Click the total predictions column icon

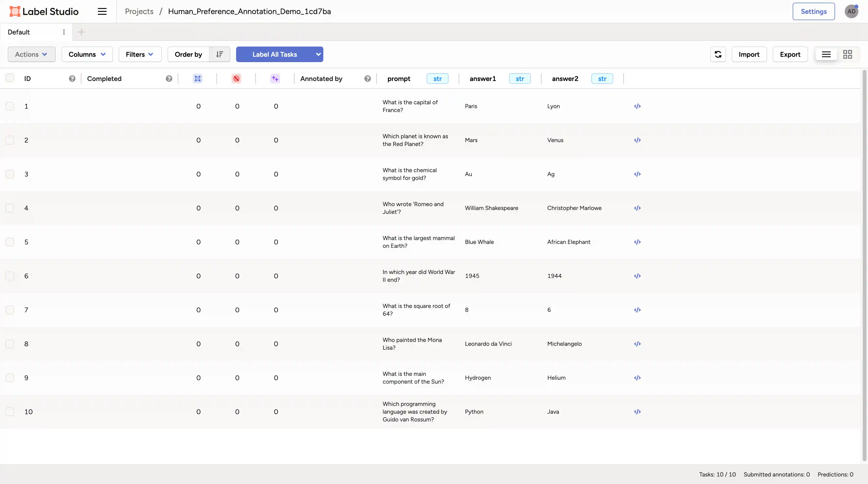point(275,79)
